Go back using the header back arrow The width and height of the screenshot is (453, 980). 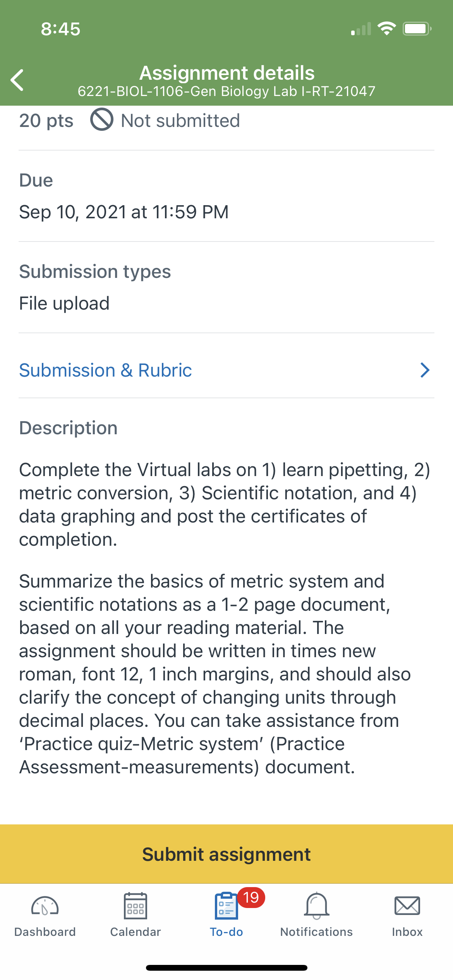coord(17,80)
